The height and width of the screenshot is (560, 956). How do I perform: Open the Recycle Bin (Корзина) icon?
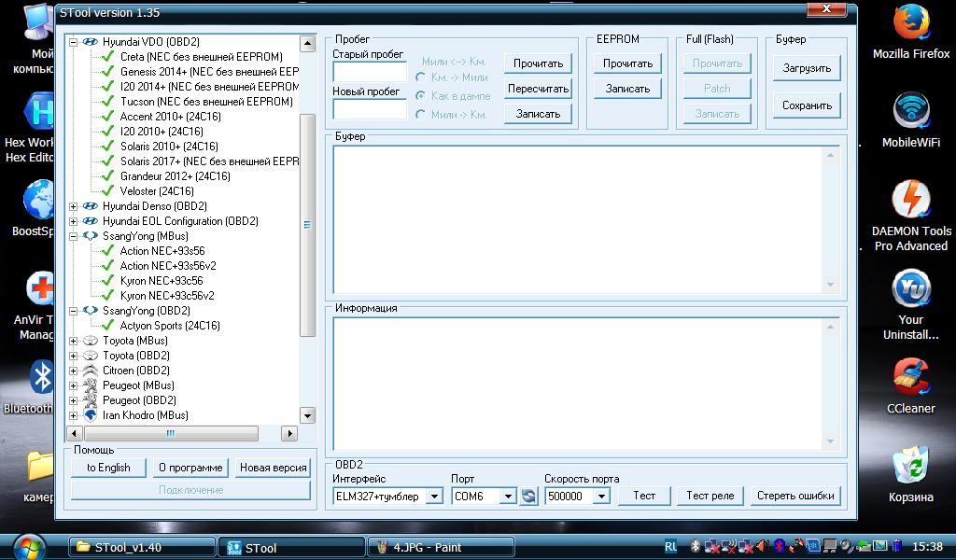click(x=910, y=469)
